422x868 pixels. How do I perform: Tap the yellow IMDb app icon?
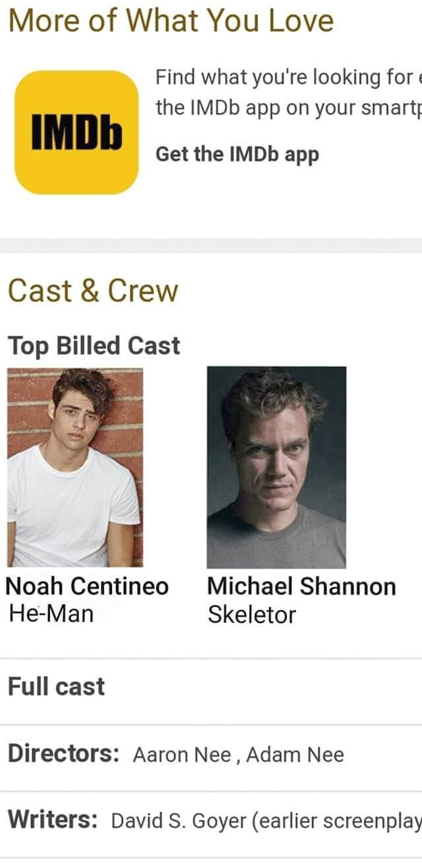coord(76,133)
